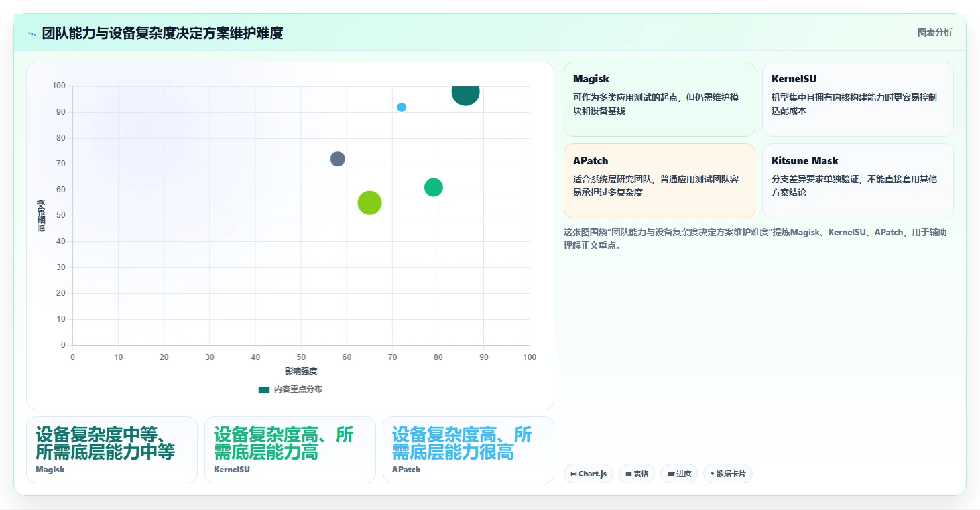Select the gray bubble on the chart
Image resolution: width=980 pixels, height=510 pixels.
click(338, 159)
